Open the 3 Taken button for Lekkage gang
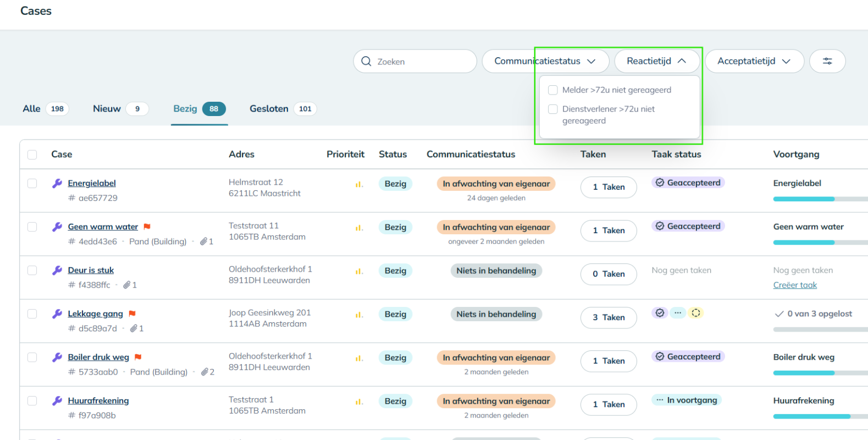Viewport: 868px width, 440px height. tap(608, 317)
